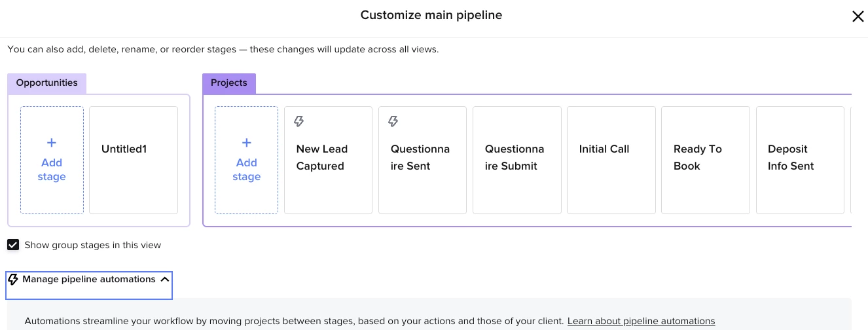Switch to the Opportunities tab
The image size is (868, 334).
click(x=46, y=83)
